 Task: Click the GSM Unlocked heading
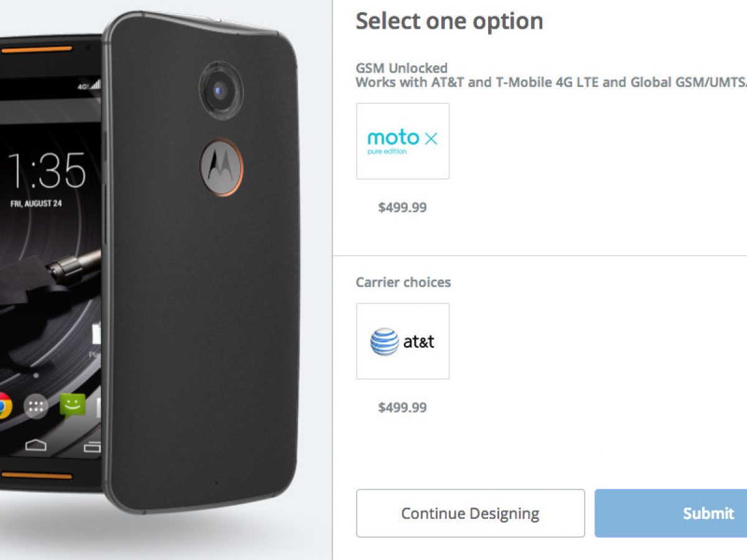(x=402, y=68)
